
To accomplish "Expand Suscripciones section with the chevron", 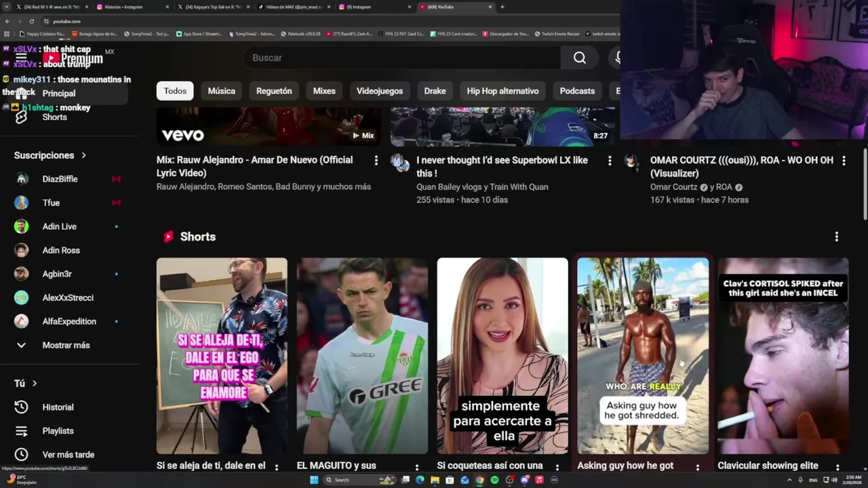I will coord(84,155).
